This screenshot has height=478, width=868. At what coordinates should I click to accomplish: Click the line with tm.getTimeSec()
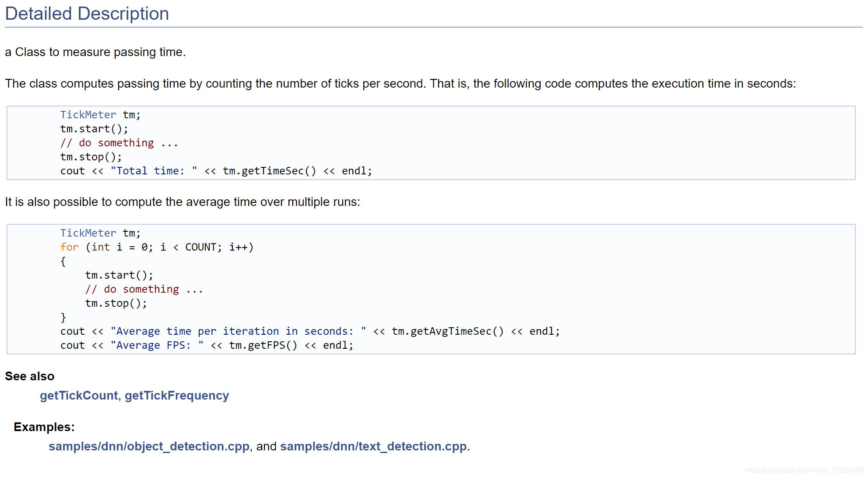coord(216,171)
